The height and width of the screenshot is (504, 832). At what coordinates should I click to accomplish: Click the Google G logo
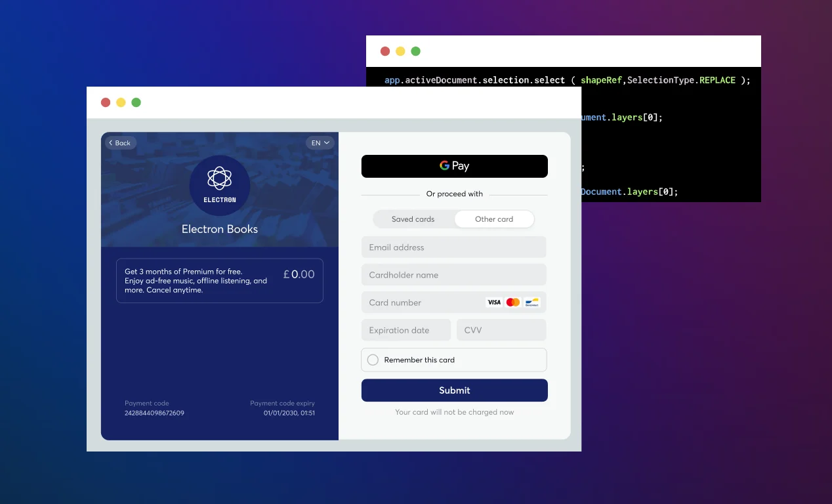(444, 165)
